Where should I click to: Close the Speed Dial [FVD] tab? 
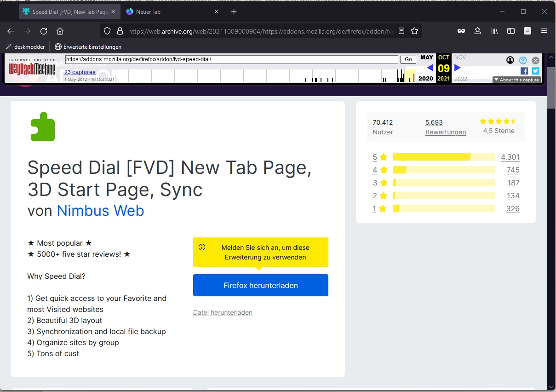(x=113, y=12)
